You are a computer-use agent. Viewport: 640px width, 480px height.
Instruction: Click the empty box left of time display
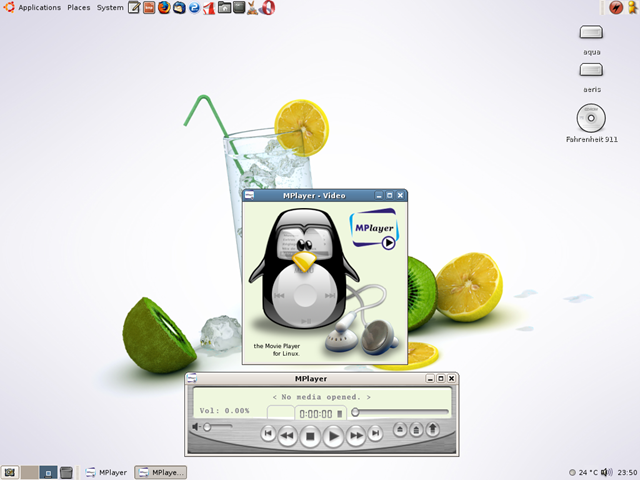(x=280, y=413)
